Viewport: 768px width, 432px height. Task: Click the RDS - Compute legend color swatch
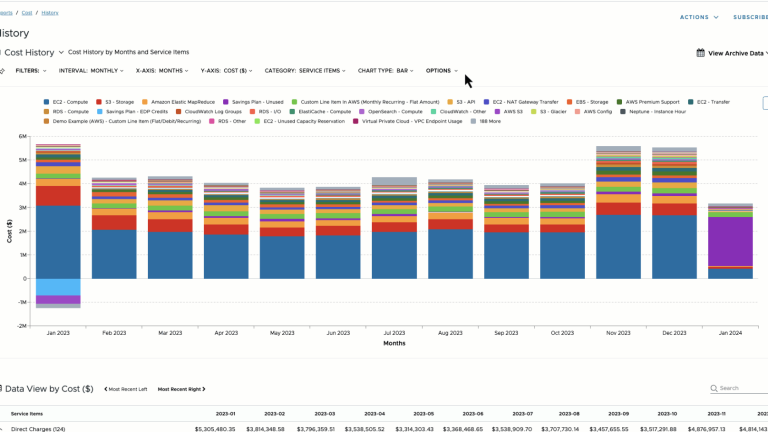pyautogui.click(x=47, y=112)
